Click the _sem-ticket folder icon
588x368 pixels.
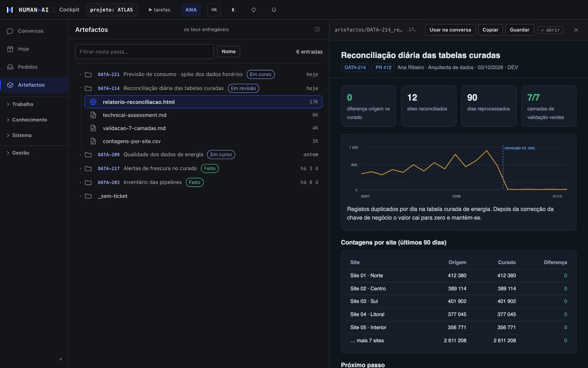[88, 196]
